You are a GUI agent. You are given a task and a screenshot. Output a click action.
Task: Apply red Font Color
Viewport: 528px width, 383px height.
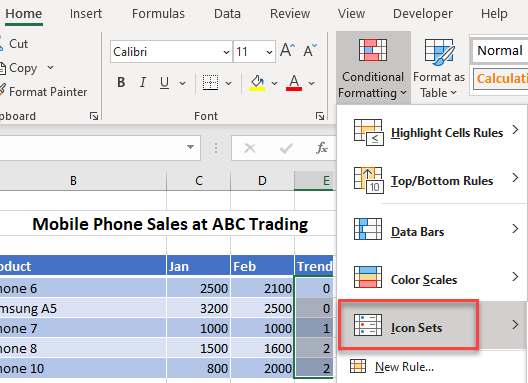click(294, 83)
